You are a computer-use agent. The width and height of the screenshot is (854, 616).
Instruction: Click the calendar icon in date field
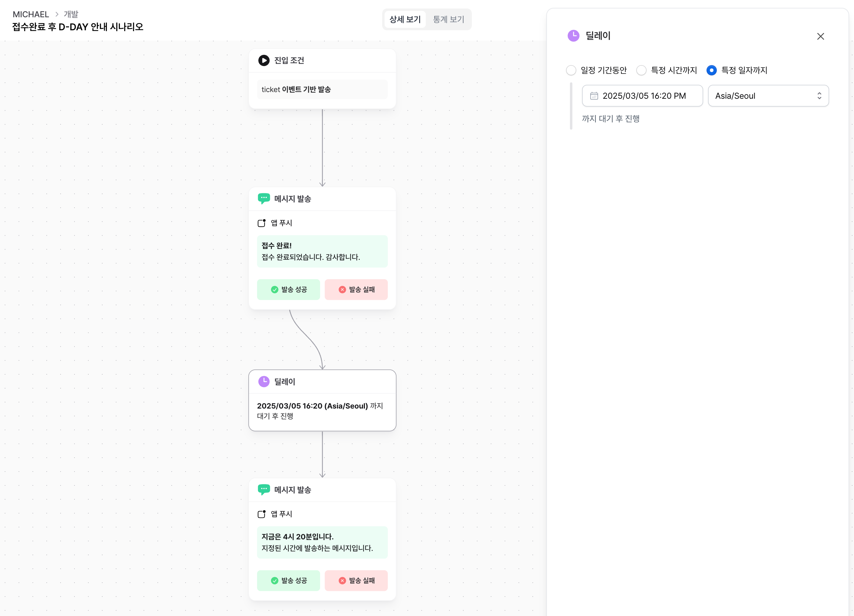point(594,96)
